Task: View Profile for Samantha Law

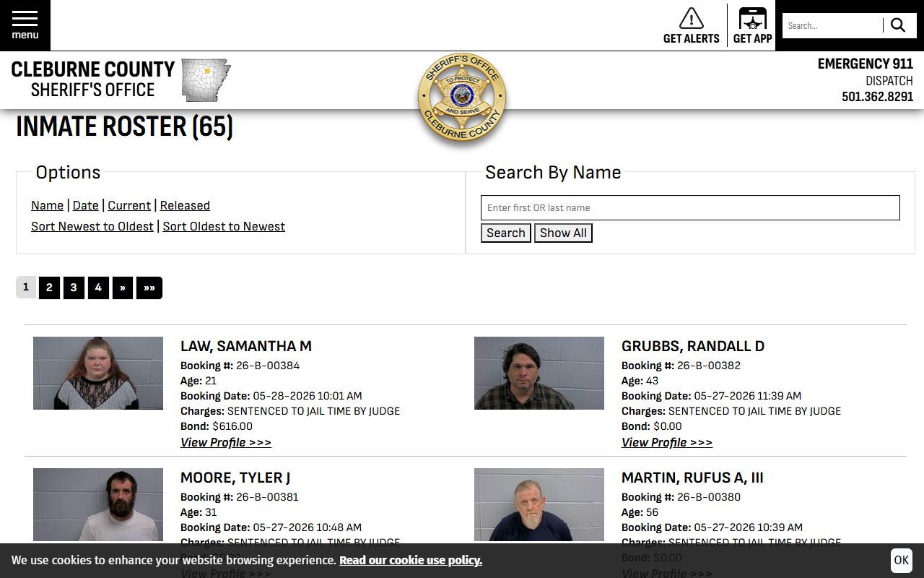Action: [226, 442]
